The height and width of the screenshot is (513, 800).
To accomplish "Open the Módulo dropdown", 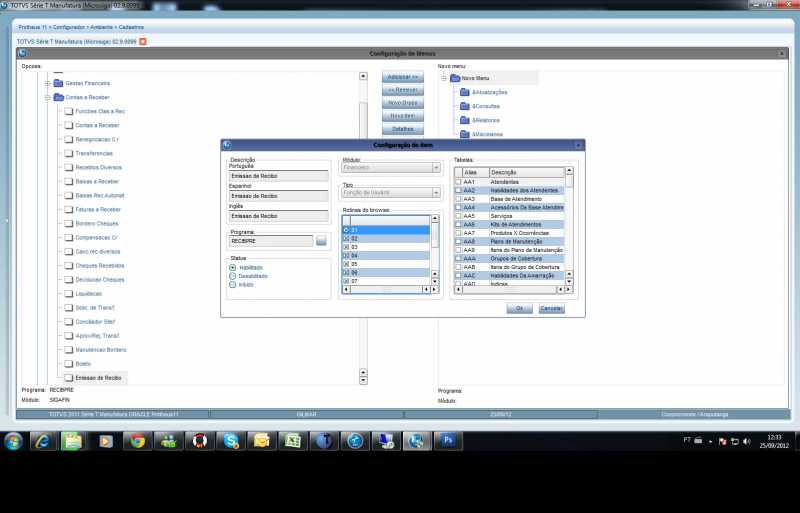I will 436,167.
